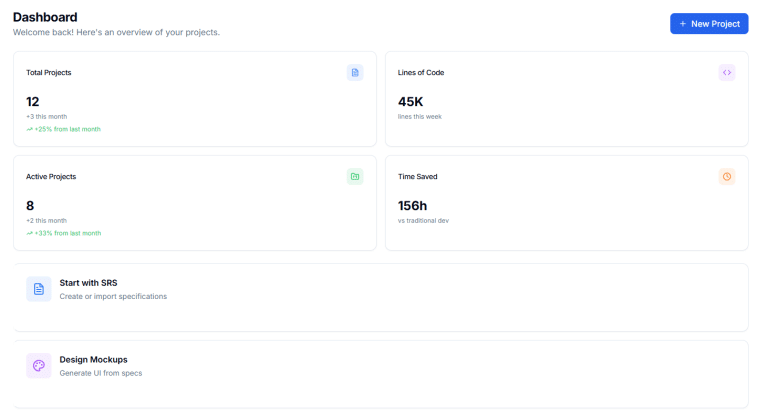Click the New Project button
Viewport: 768px width, 414px height.
pyautogui.click(x=709, y=23)
